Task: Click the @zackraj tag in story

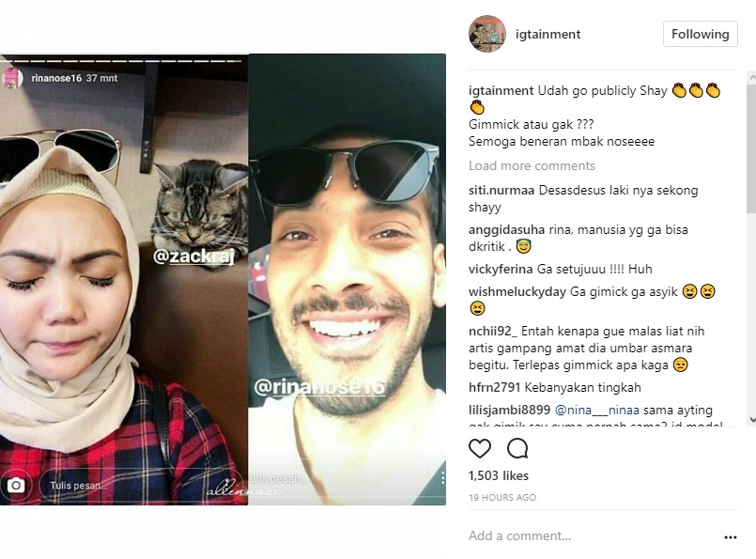Action: pyautogui.click(x=193, y=256)
